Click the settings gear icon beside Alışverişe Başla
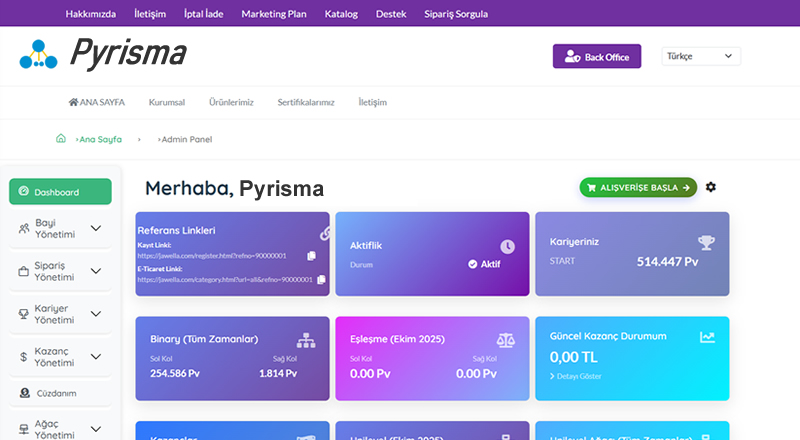The width and height of the screenshot is (800, 440). [711, 187]
